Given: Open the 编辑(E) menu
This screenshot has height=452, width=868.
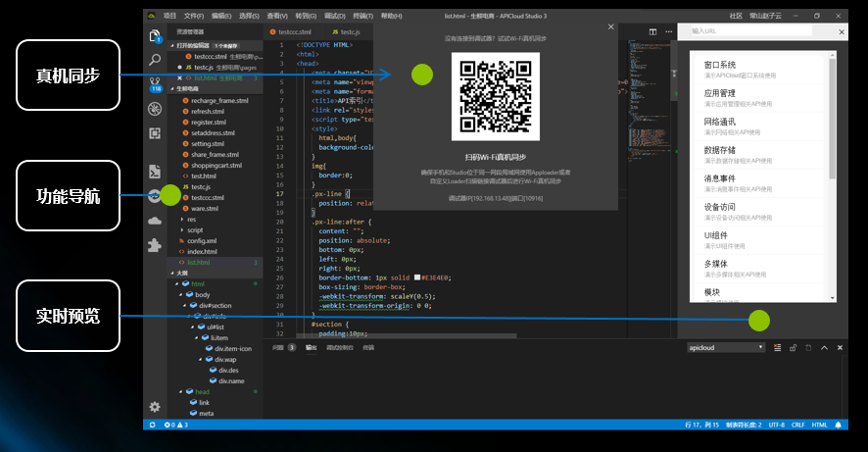Looking at the screenshot, I should [221, 16].
